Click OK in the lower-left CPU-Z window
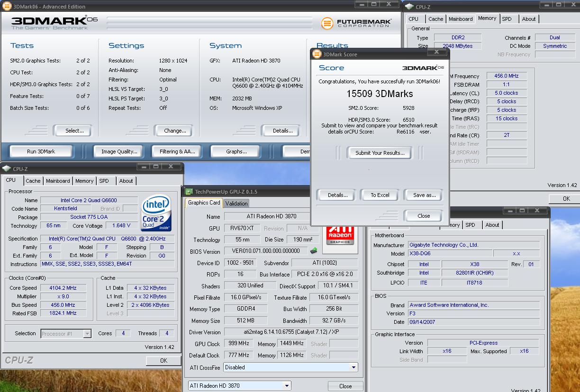Viewport: 580px width, 392px height. coord(163,361)
